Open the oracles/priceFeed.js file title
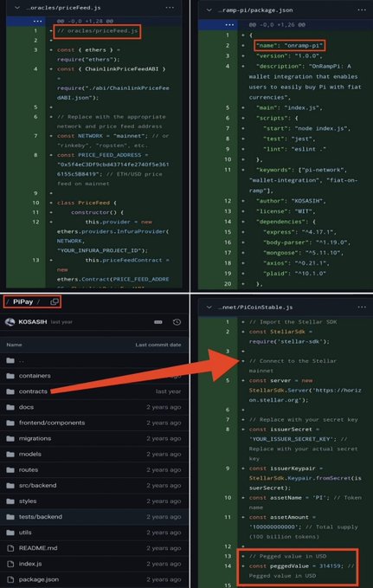 click(x=63, y=8)
